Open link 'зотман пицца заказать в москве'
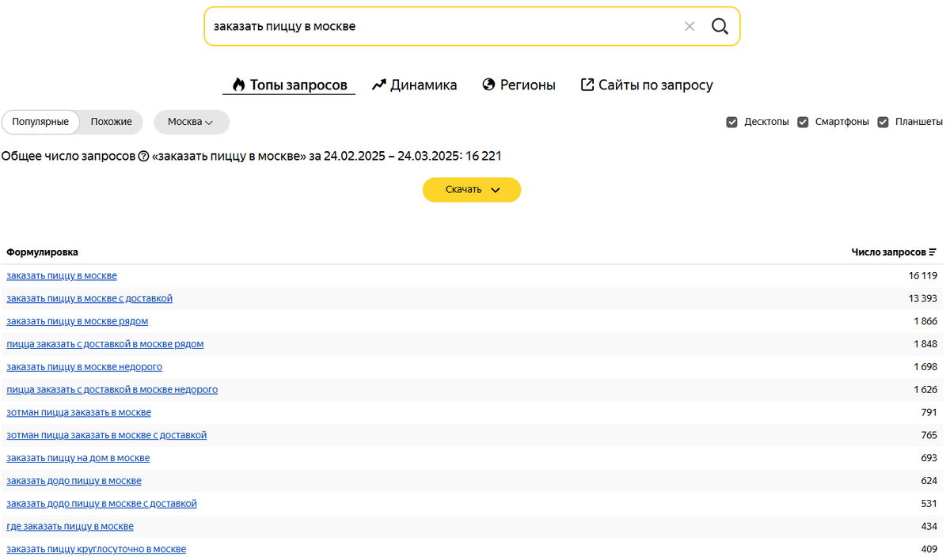The image size is (950, 560). 78,412
